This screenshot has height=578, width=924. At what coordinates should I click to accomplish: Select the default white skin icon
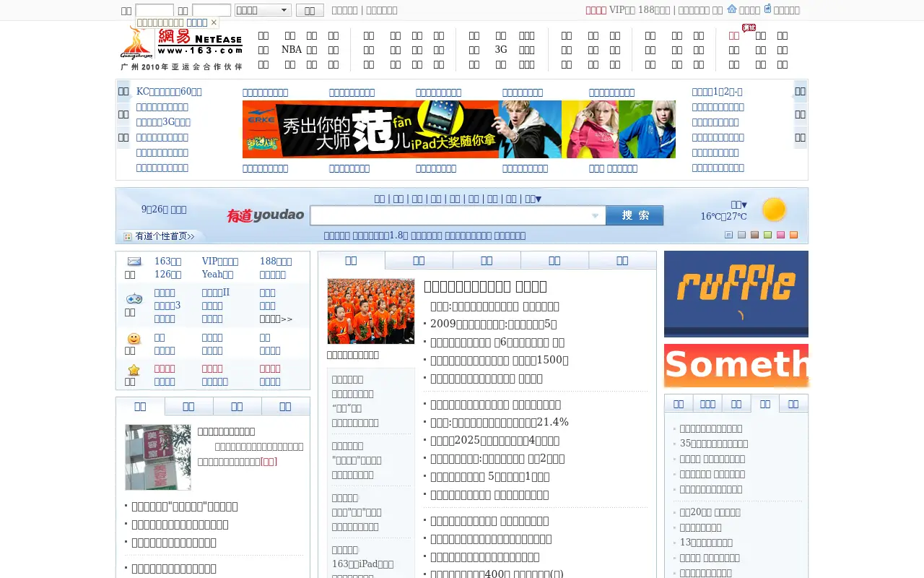pyautogui.click(x=728, y=235)
